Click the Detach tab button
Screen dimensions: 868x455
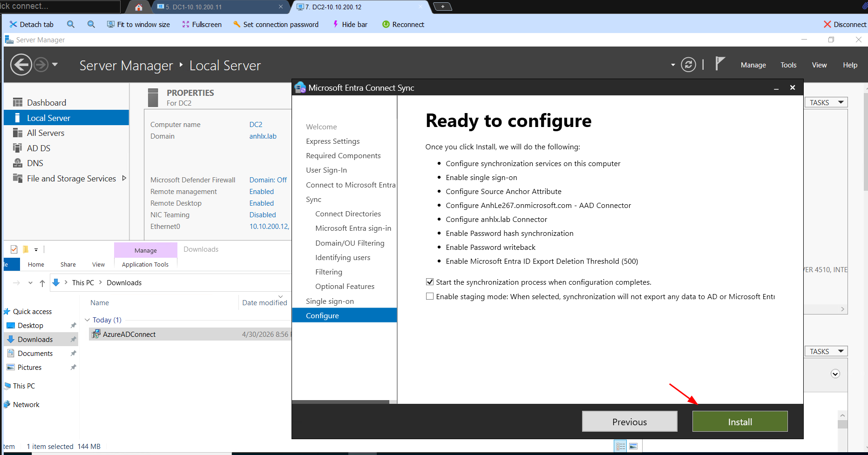pos(32,24)
